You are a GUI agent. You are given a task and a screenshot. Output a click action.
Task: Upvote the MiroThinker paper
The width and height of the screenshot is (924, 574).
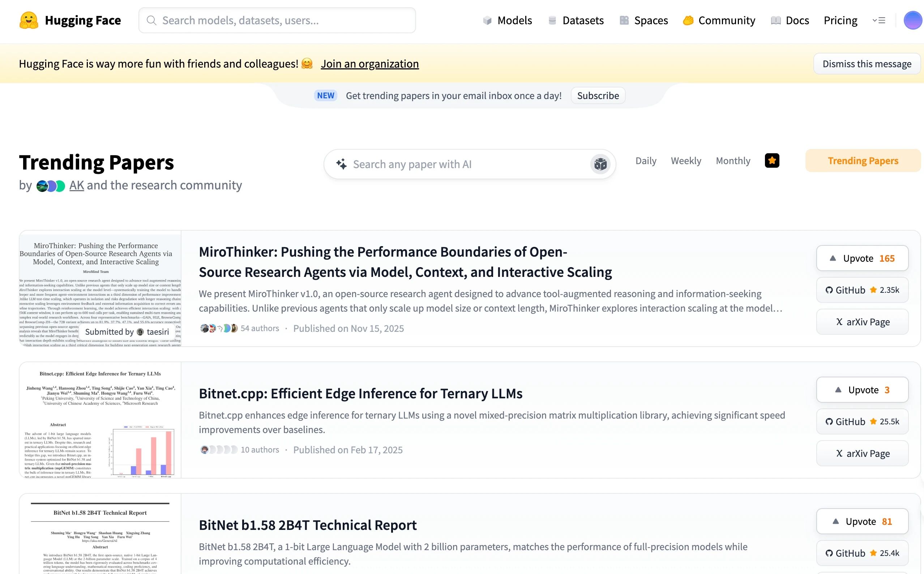coord(862,258)
